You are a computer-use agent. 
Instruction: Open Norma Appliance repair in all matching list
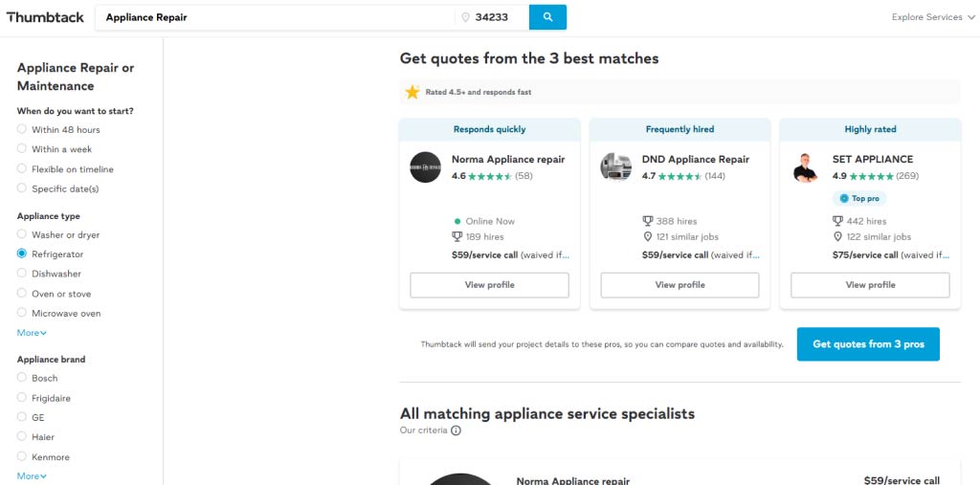pyautogui.click(x=573, y=480)
